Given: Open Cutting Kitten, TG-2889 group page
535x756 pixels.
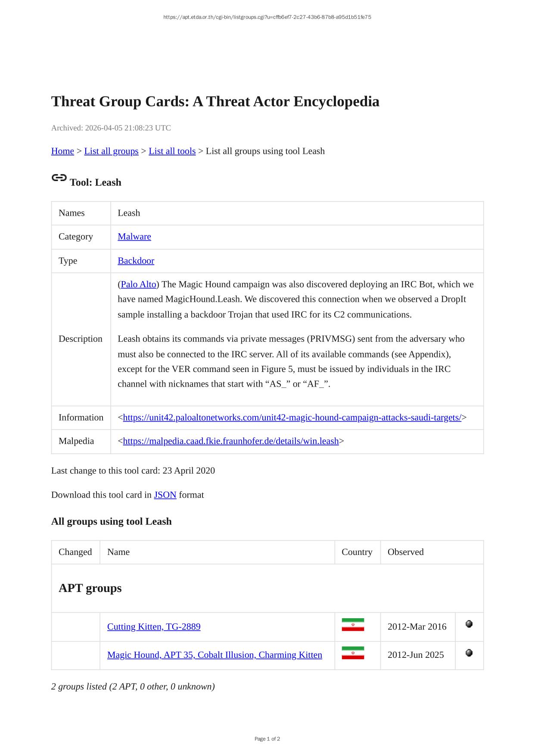Looking at the screenshot, I should click(x=154, y=626).
